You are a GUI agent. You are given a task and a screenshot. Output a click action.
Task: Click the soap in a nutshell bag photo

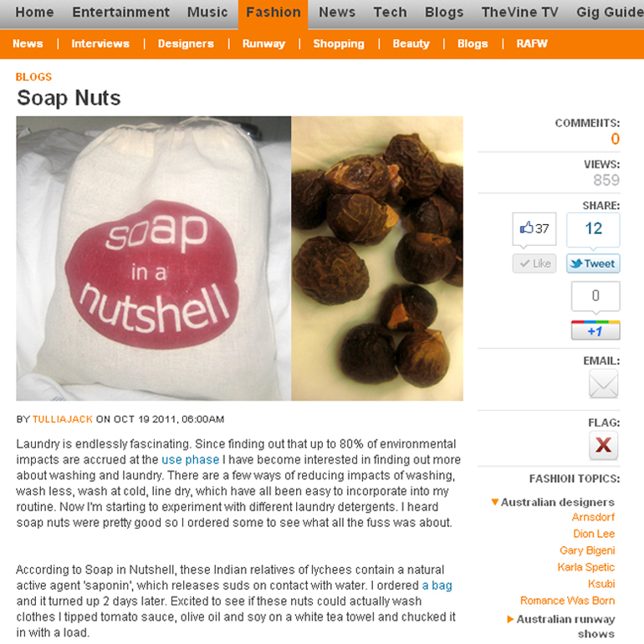click(x=154, y=258)
